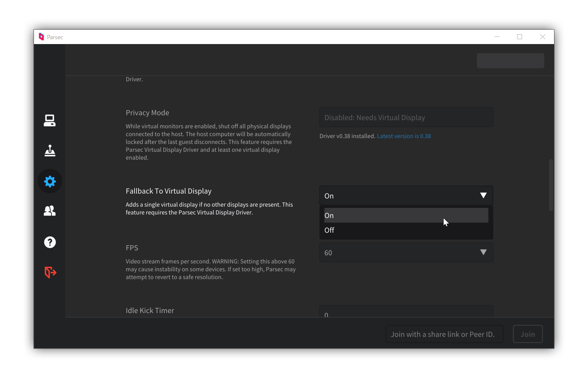Maximize the Parsec window
The height and width of the screenshot is (378, 588).
pyautogui.click(x=519, y=37)
